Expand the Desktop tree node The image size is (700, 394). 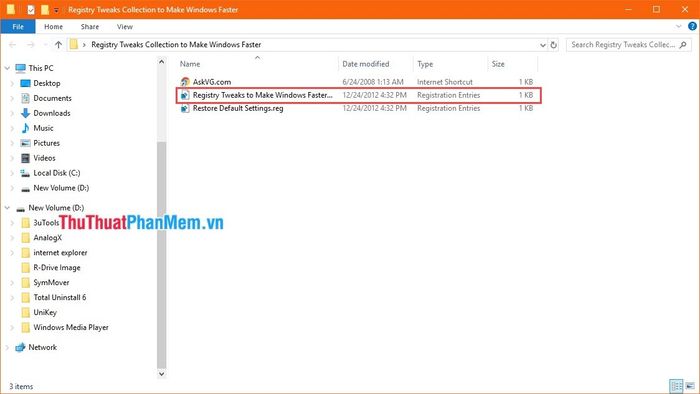[x=12, y=83]
